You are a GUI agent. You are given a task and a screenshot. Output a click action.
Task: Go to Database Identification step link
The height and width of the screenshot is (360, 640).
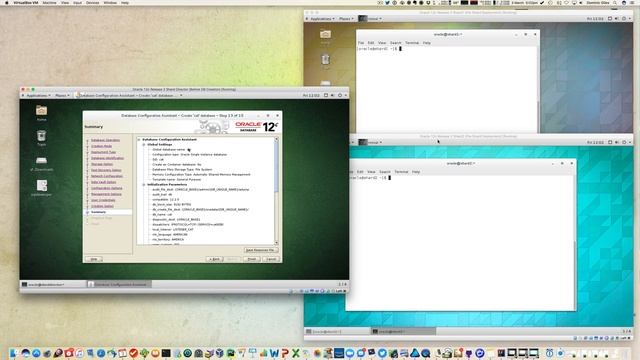point(107,158)
